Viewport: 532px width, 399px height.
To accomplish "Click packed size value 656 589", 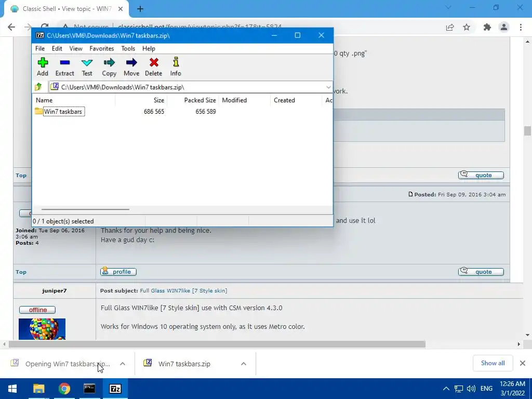I will coord(206,112).
